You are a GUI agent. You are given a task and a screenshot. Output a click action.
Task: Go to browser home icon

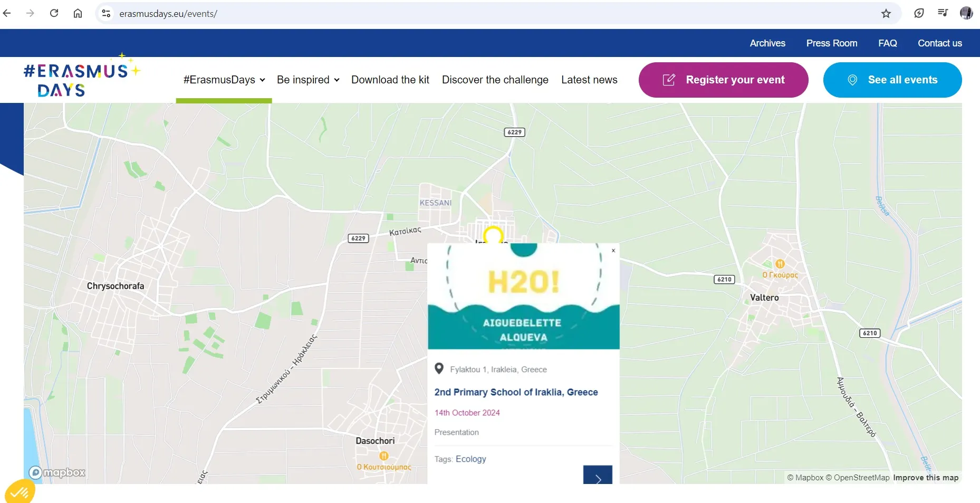pos(78,13)
